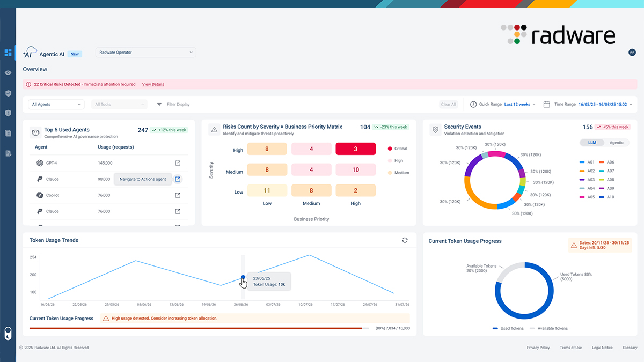The image size is (644, 362).
Task: Click the Quick Range clock icon
Action: (473, 105)
